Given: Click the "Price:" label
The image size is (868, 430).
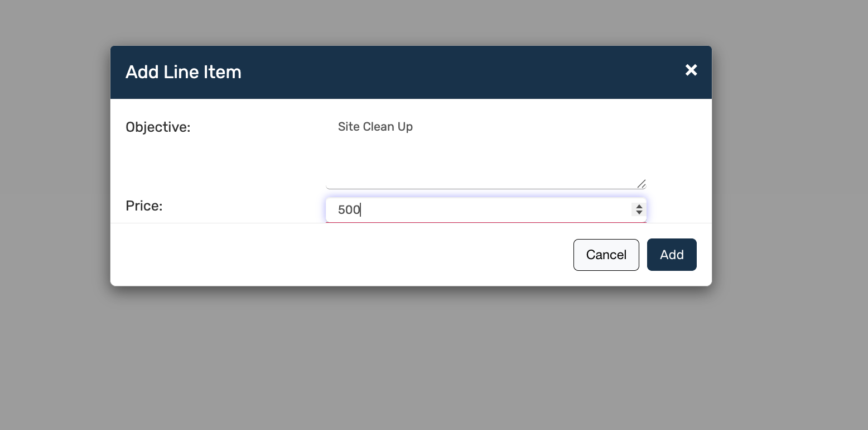Looking at the screenshot, I should 144,206.
